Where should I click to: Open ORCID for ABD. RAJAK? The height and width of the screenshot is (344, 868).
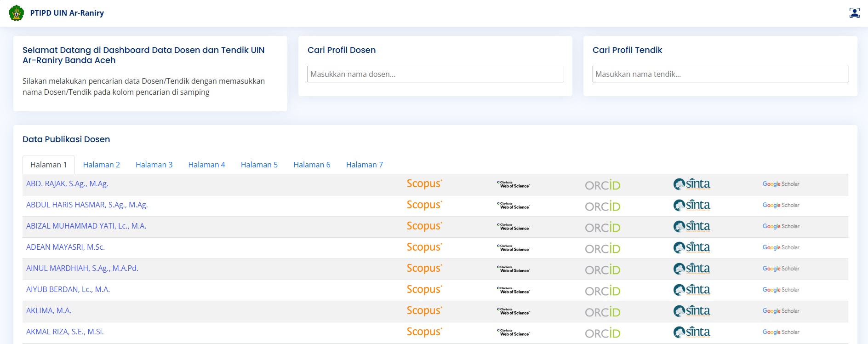coord(603,185)
